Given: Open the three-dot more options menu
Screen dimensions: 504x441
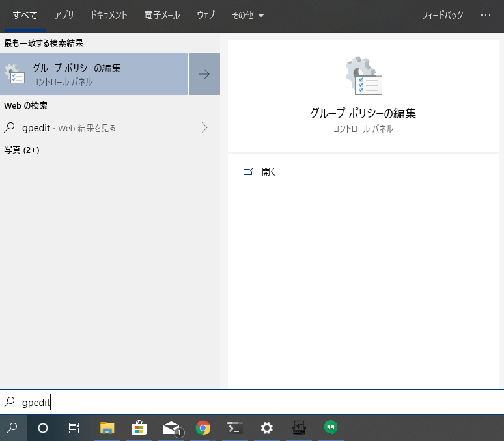Looking at the screenshot, I should point(486,15).
